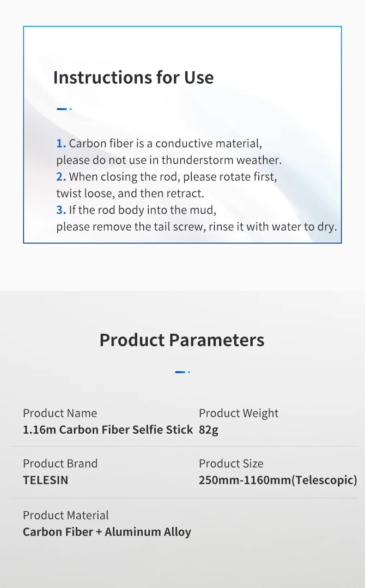Click the blue dash under Product Parameters
Image resolution: width=365 pixels, height=588 pixels.
pos(181,372)
